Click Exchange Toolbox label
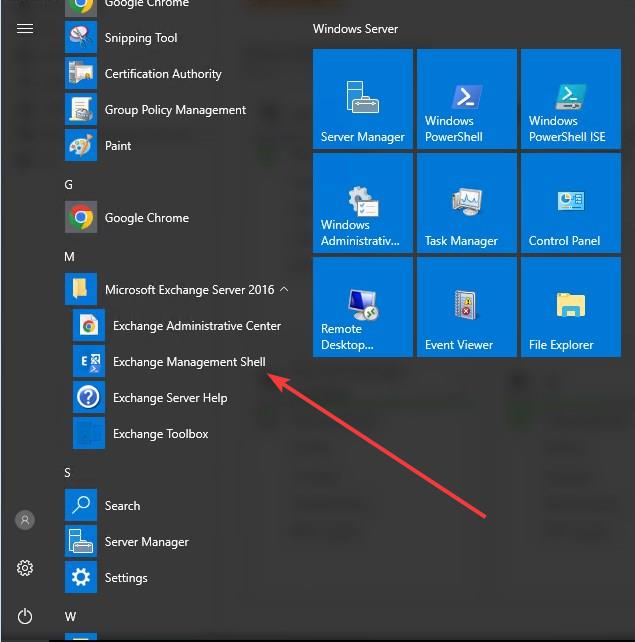Viewport: 635px width, 642px height. (x=160, y=434)
